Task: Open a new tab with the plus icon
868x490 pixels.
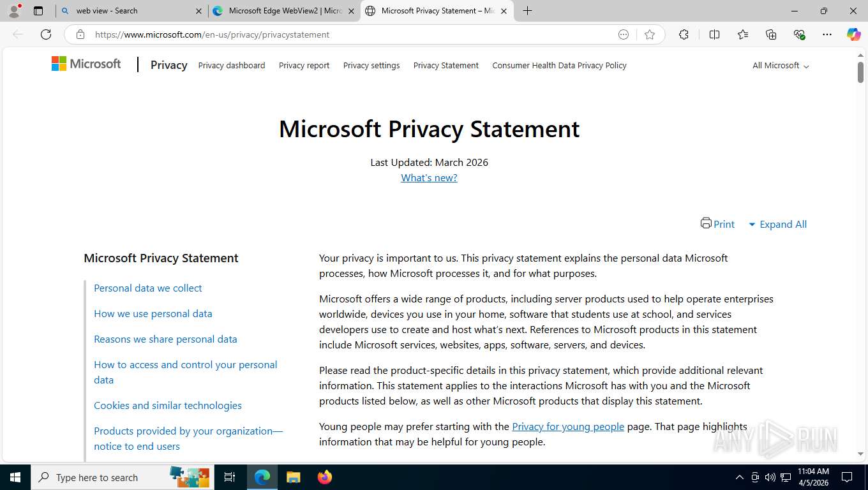Action: click(527, 11)
